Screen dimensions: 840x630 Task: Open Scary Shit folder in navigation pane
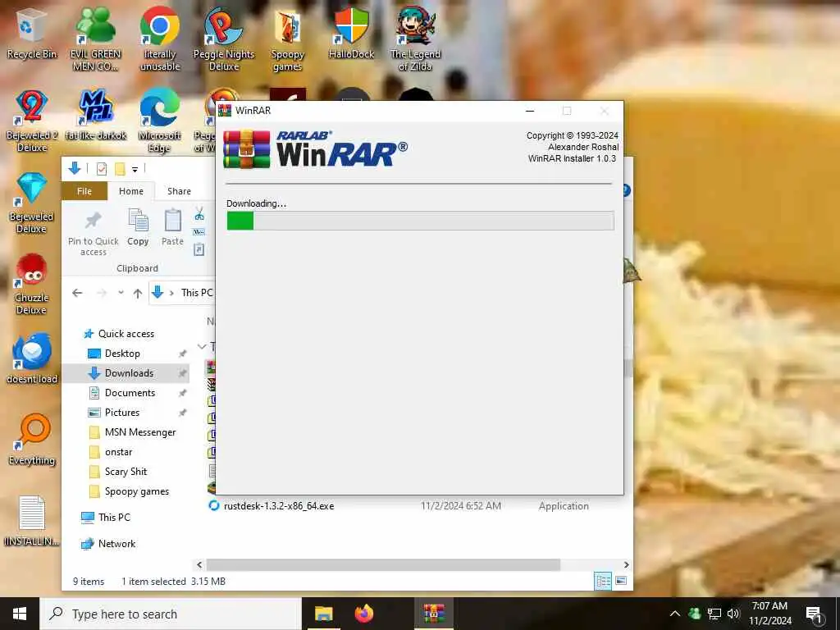tap(126, 472)
